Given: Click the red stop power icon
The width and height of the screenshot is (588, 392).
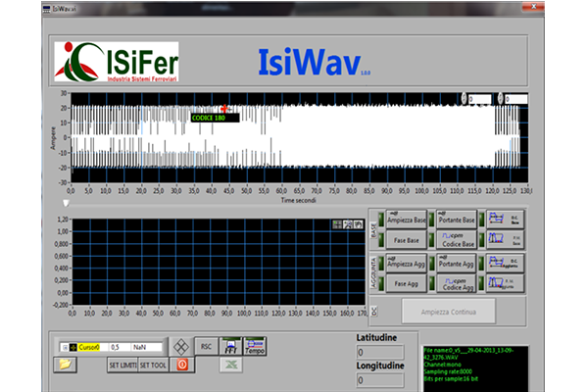Looking at the screenshot, I should [182, 365].
